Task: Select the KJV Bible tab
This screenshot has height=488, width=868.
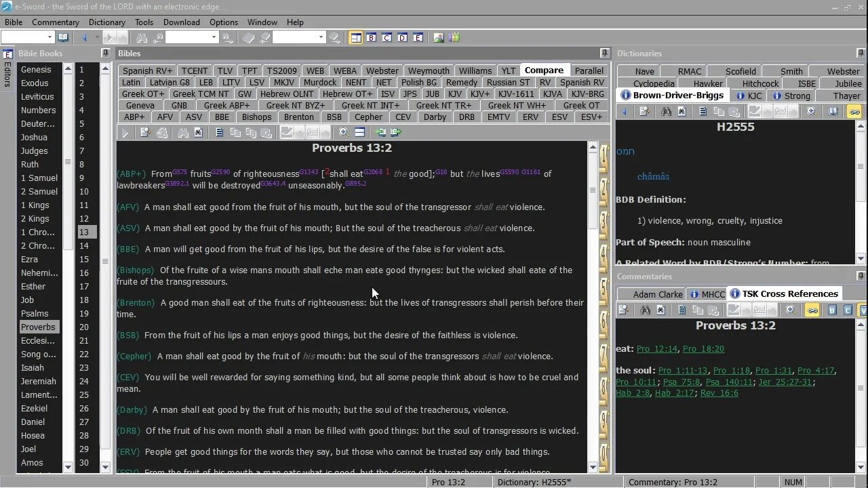Action: [454, 94]
